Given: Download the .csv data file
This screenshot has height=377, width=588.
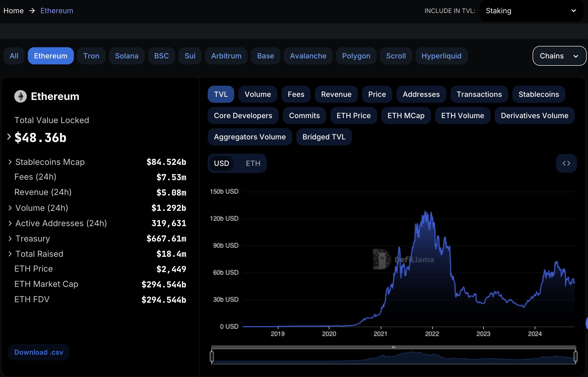Looking at the screenshot, I should tap(39, 352).
